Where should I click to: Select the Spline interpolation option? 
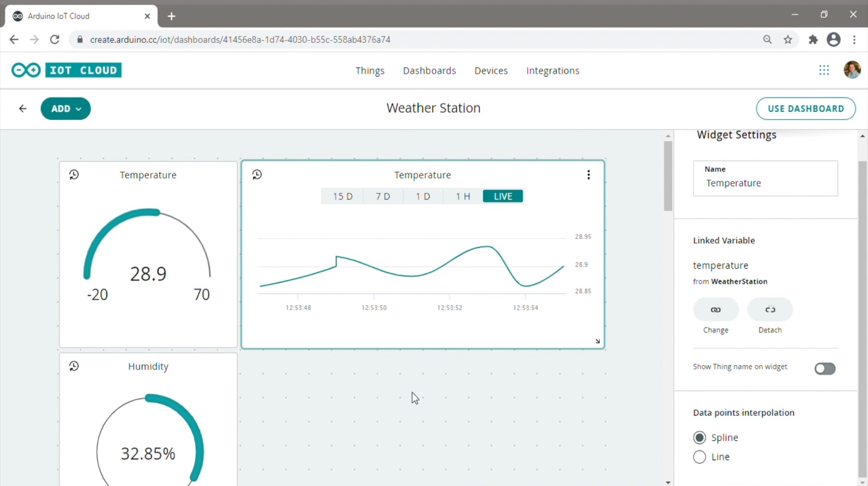tap(699, 437)
